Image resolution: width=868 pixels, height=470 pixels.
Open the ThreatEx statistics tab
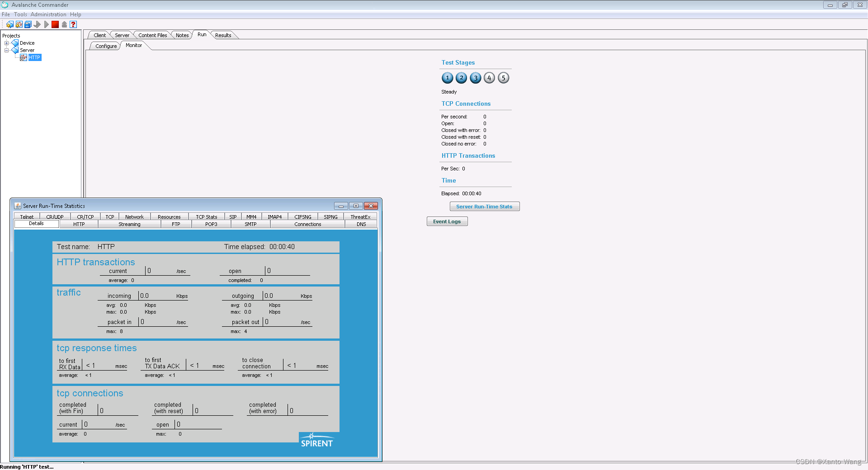tap(360, 217)
